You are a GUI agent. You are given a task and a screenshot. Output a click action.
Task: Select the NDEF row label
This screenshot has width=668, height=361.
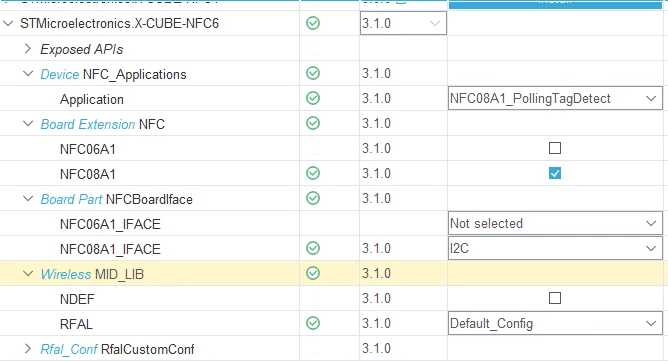[x=77, y=299]
